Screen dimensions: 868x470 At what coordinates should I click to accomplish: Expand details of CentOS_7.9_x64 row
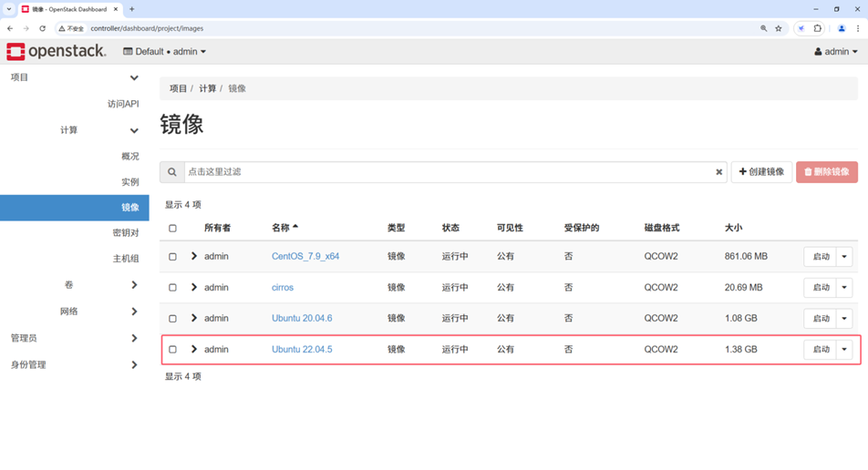[193, 256]
